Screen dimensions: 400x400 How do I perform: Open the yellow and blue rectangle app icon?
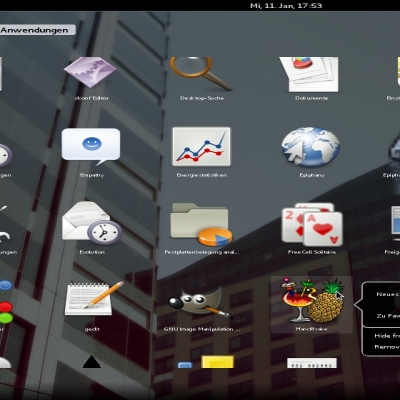point(206,362)
